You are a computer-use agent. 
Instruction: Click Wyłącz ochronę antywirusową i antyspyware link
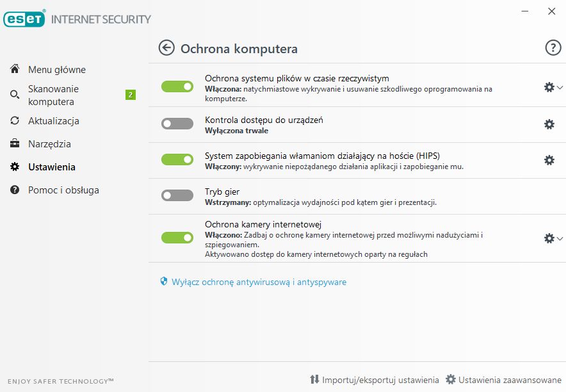pos(259,282)
